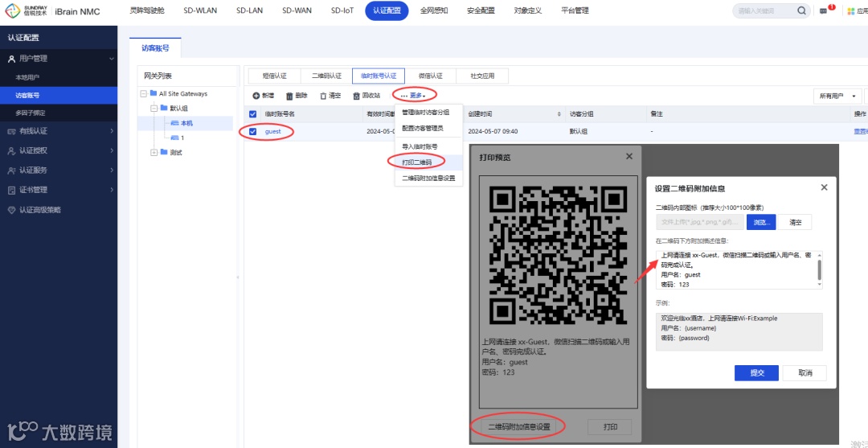Click the QR icon file upload field
Screen dimensions: 868x448
pos(700,222)
